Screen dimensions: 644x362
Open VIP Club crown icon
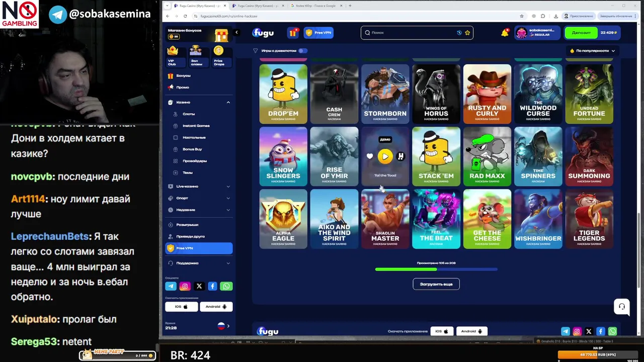pos(173,51)
